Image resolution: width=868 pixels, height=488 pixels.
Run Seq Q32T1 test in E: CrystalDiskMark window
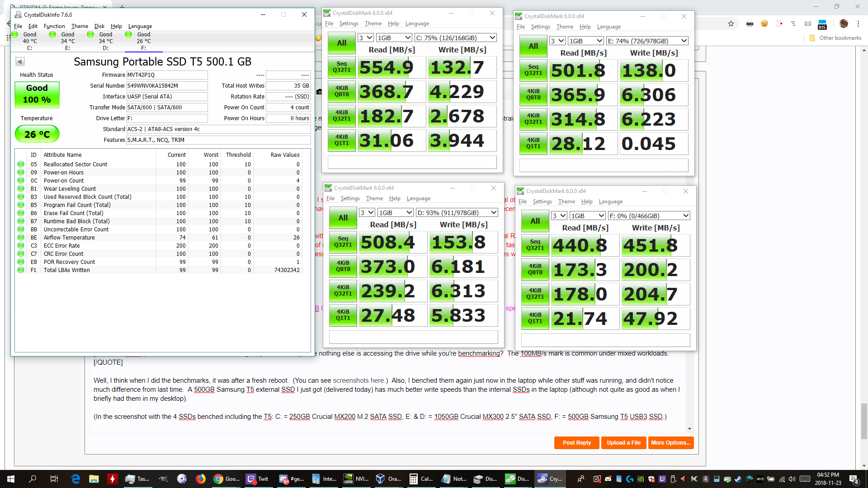click(533, 70)
